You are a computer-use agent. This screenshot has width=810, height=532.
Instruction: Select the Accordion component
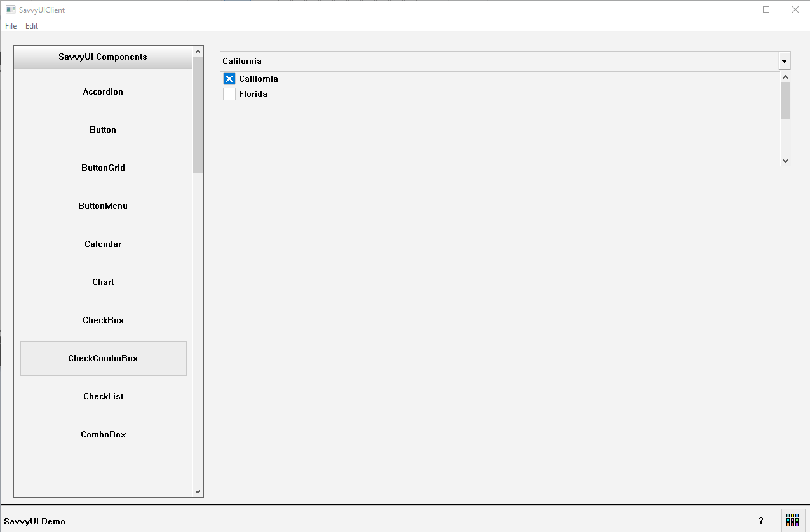103,92
